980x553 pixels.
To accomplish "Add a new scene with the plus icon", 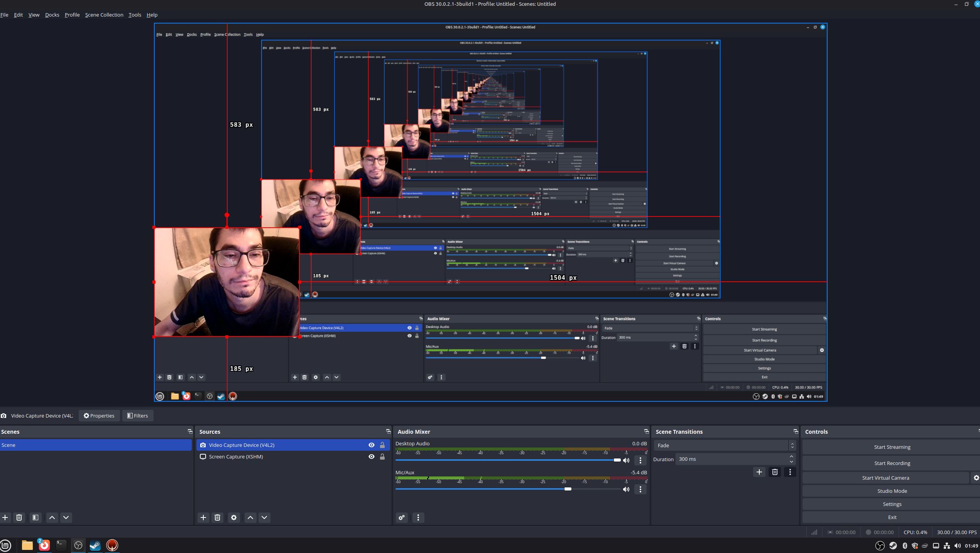I will [5, 517].
